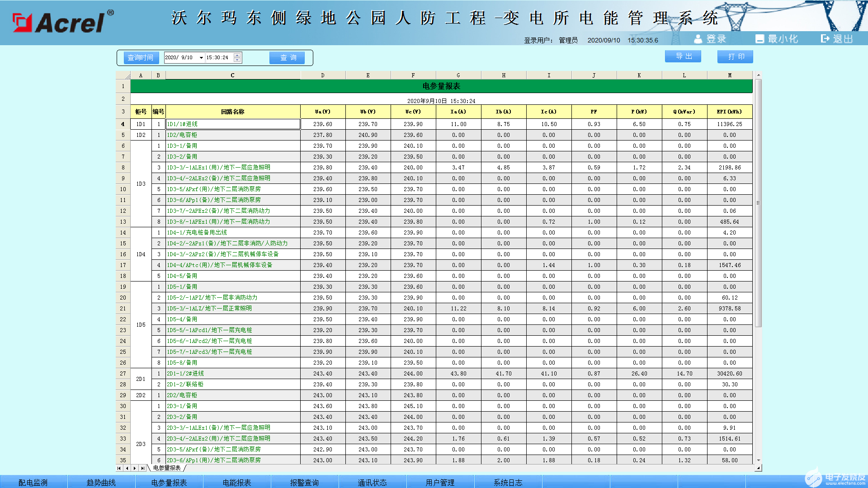Click the 查询 button
The width and height of the screenshot is (868, 488).
(287, 58)
